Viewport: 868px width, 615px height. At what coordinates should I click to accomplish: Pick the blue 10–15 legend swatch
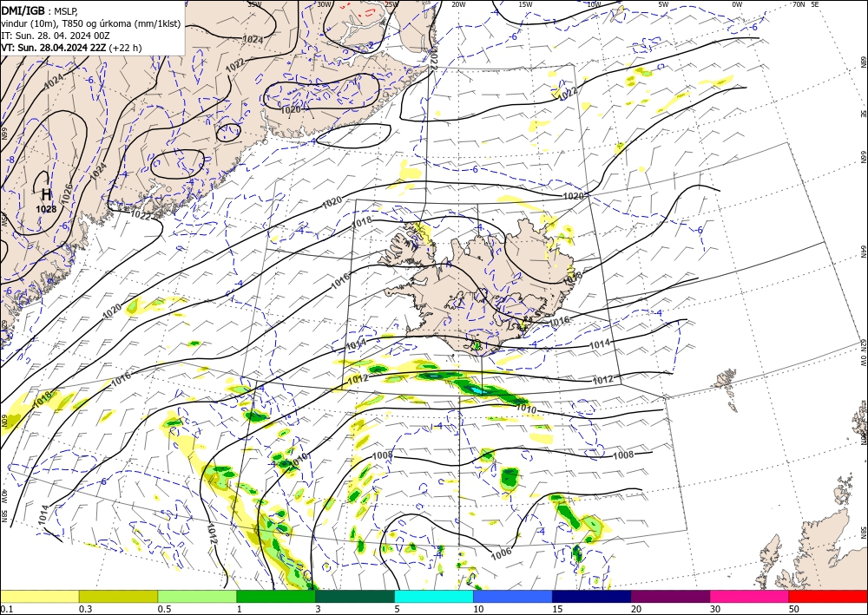tap(513, 596)
